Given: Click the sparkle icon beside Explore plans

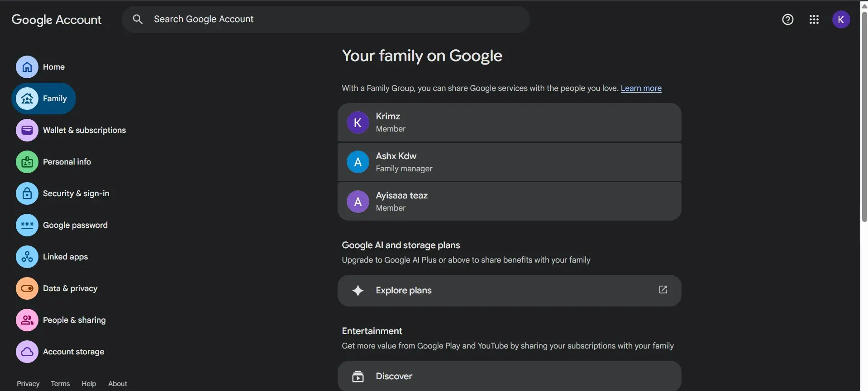Looking at the screenshot, I should (358, 291).
